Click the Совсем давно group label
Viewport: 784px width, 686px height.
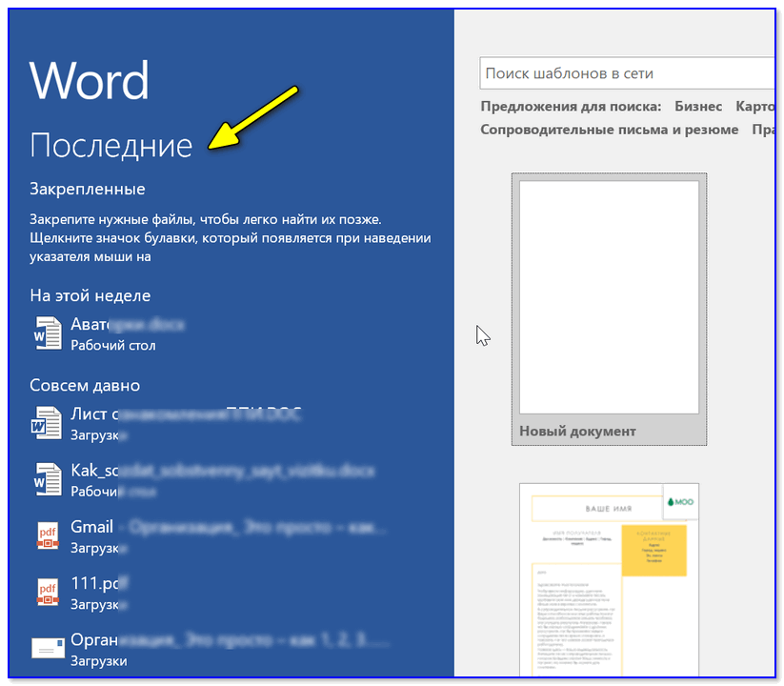(85, 386)
